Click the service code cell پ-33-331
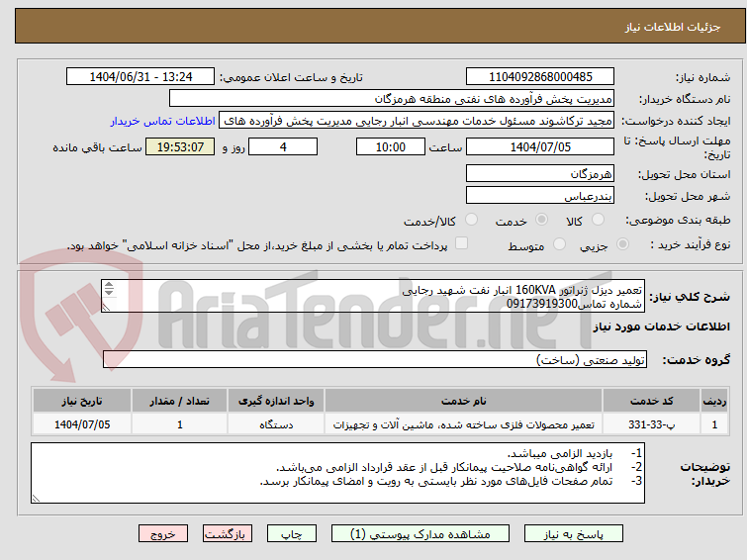The image size is (747, 560). coord(651,424)
